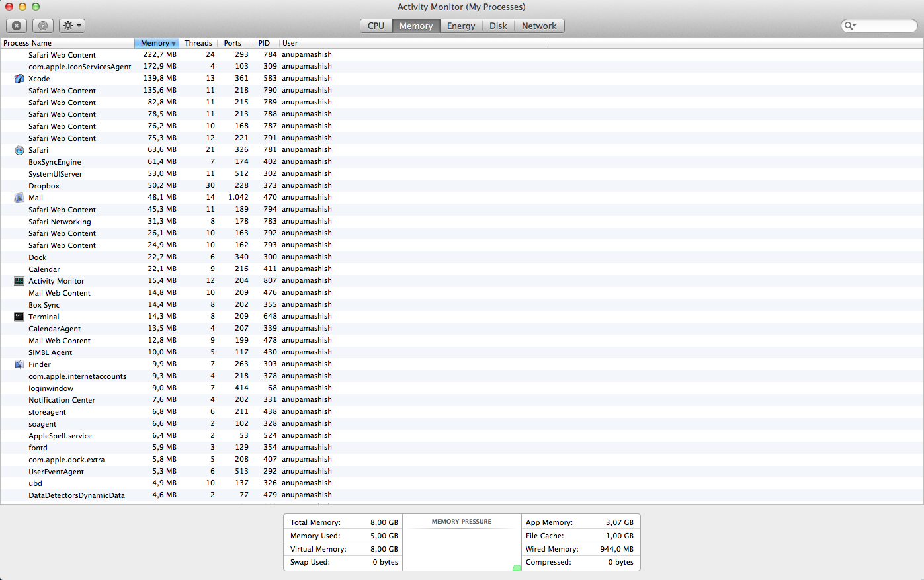Click Mail ports value 1.042

[239, 197]
